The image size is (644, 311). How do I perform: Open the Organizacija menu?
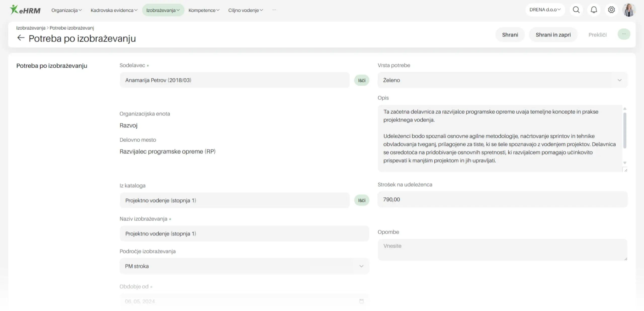pyautogui.click(x=66, y=10)
